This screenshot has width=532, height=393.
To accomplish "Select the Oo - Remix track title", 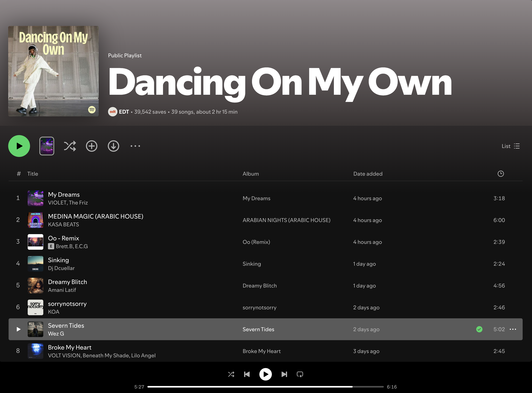I will click(64, 238).
